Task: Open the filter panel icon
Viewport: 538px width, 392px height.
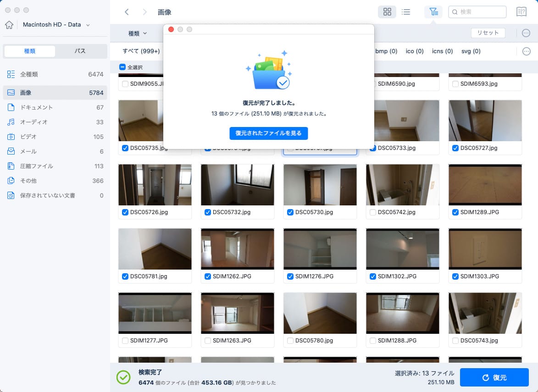Action: click(433, 12)
